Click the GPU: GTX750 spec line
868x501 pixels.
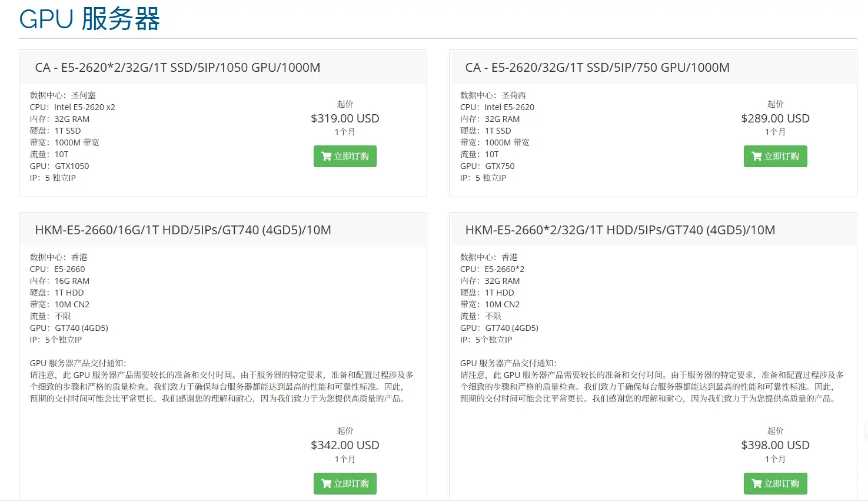[x=487, y=166]
